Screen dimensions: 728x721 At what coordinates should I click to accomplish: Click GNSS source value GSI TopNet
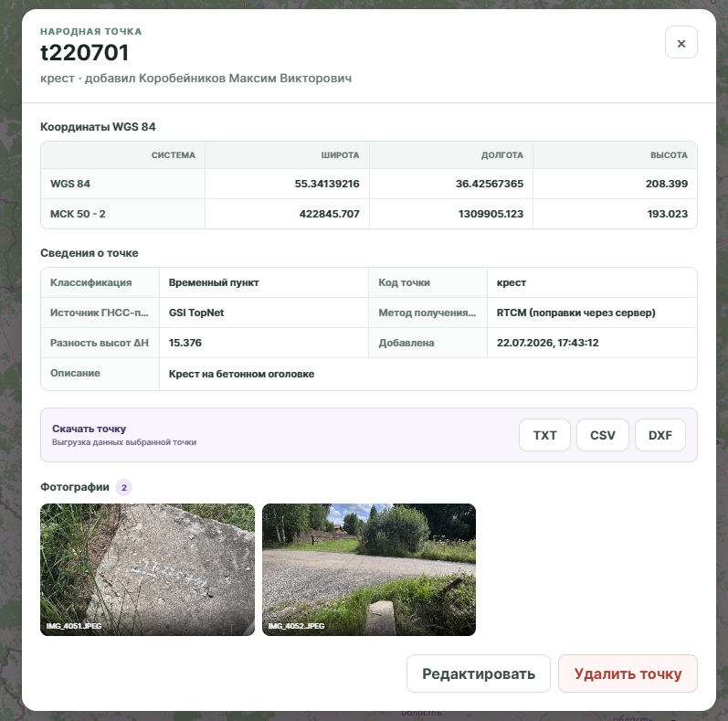click(195, 313)
